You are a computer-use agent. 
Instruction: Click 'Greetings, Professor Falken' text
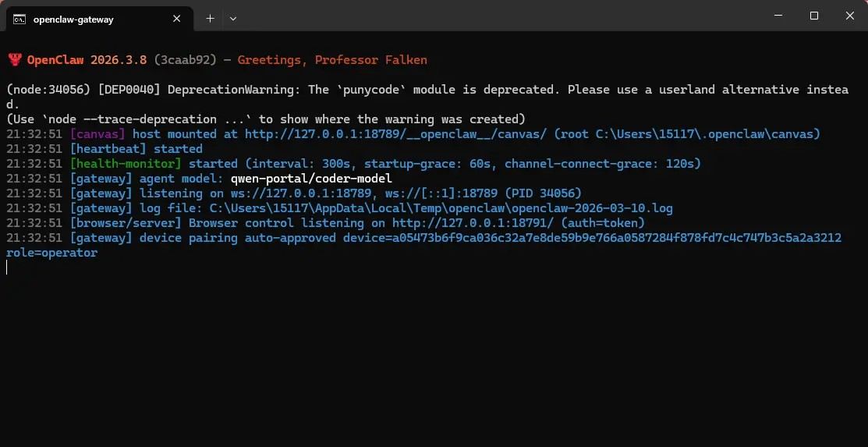(x=332, y=60)
